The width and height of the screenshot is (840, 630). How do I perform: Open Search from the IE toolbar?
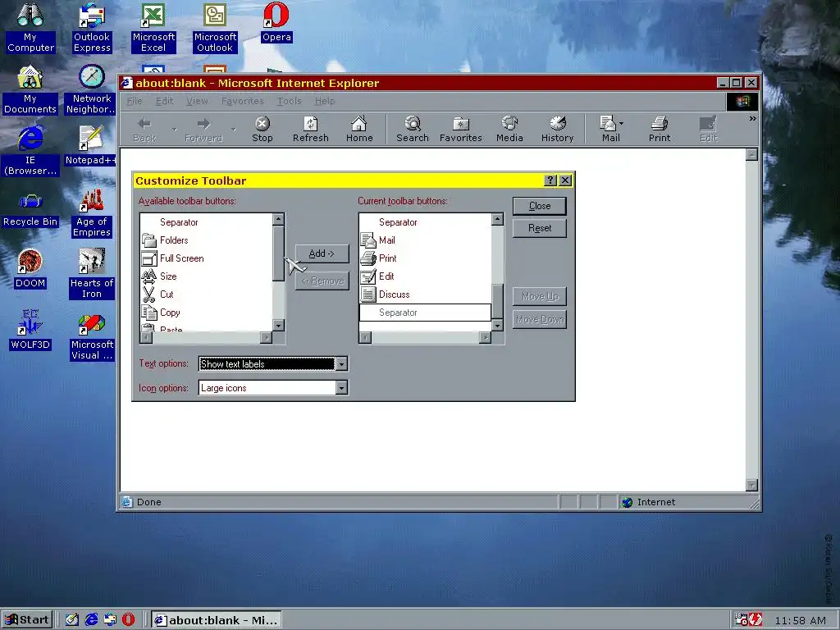pyautogui.click(x=412, y=129)
